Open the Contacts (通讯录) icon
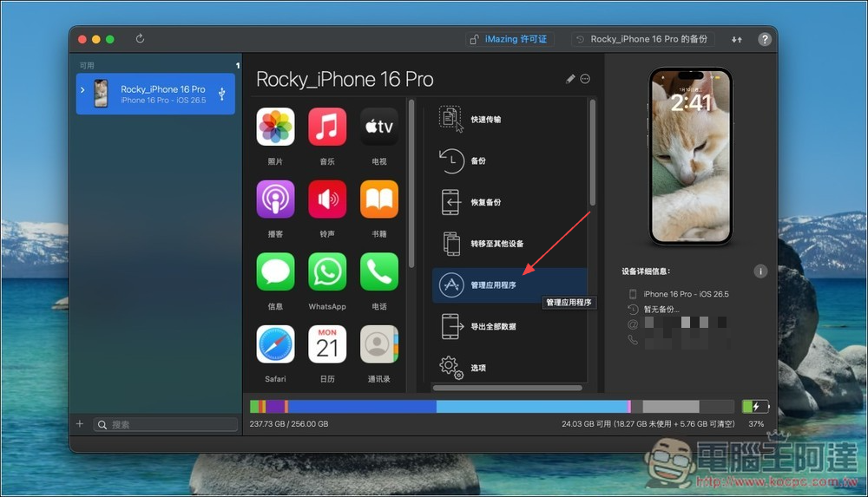The width and height of the screenshot is (868, 497). pos(379,344)
